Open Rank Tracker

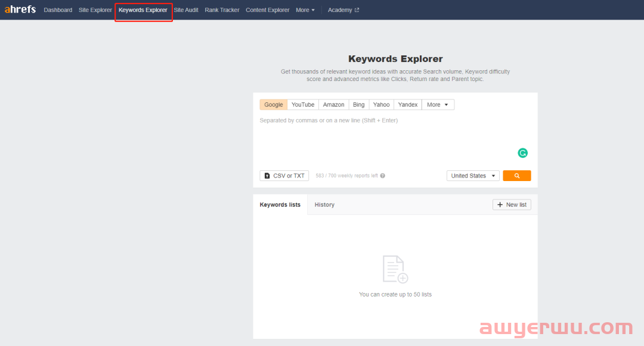(222, 10)
